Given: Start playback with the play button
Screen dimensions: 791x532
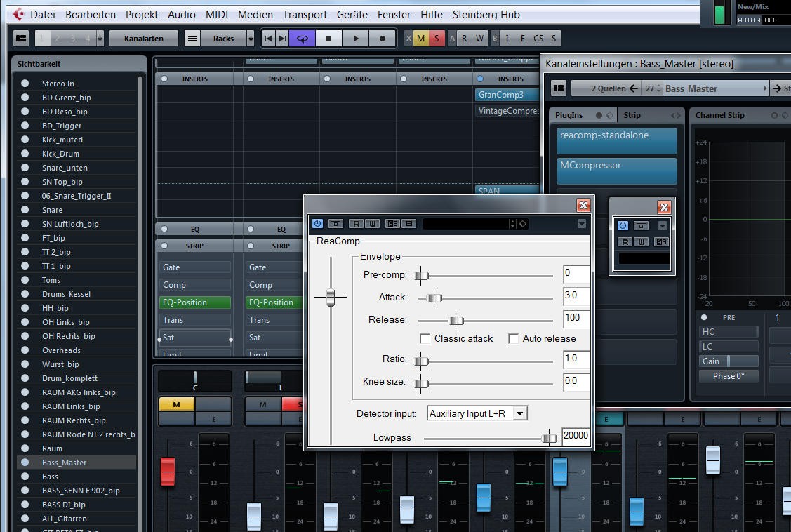Looking at the screenshot, I should [356, 39].
